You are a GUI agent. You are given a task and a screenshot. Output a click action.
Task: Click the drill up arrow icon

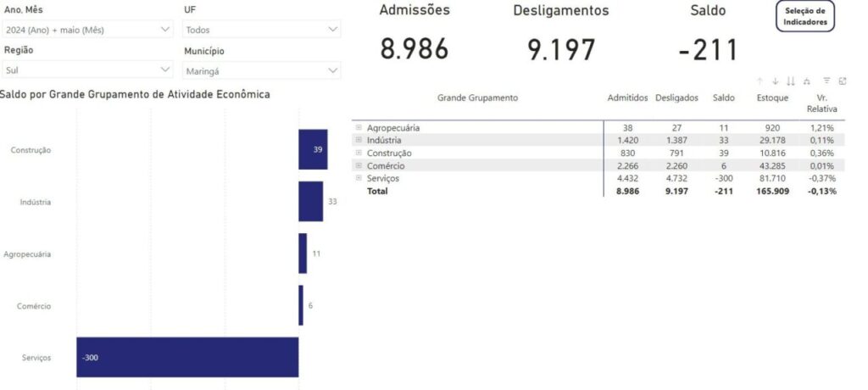759,81
